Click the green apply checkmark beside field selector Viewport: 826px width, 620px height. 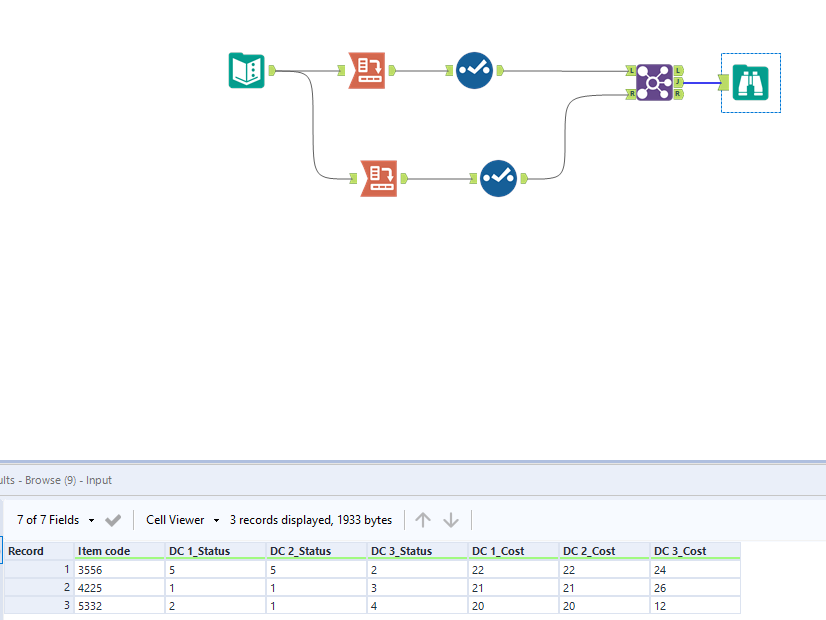click(112, 520)
